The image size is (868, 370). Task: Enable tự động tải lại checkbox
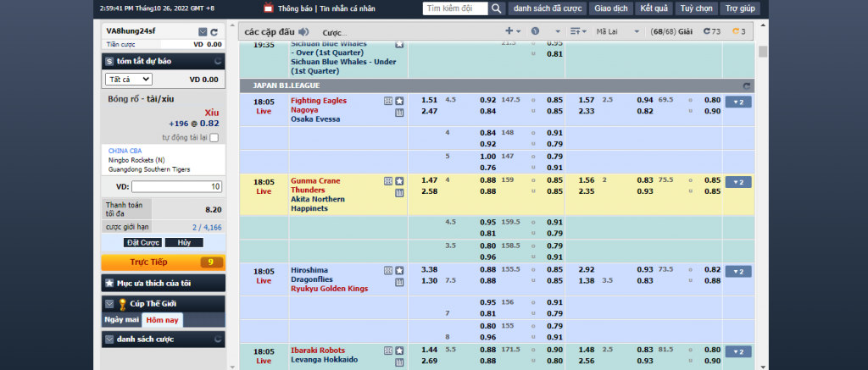tap(214, 138)
